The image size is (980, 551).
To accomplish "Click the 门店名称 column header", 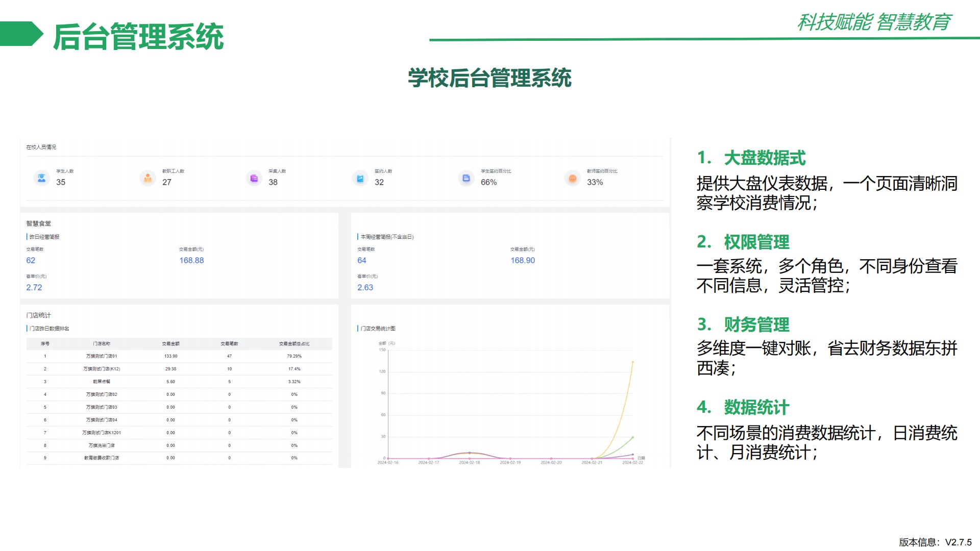I will click(x=102, y=344).
